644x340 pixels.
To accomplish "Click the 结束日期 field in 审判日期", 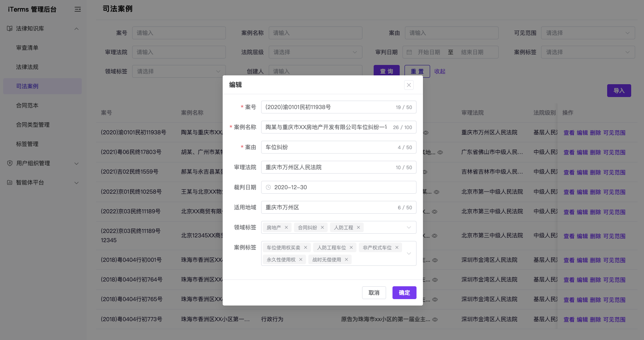I will click(x=472, y=52).
